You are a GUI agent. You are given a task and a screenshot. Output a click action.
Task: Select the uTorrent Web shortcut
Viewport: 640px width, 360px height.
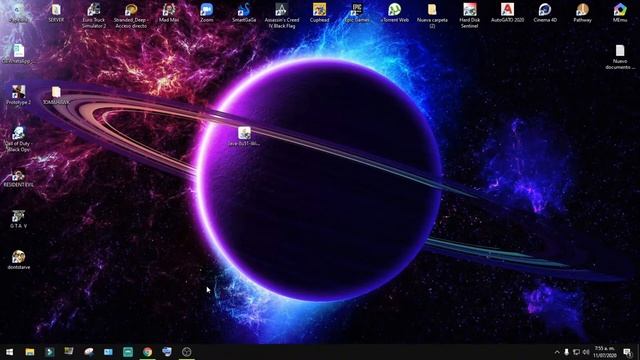click(x=395, y=13)
